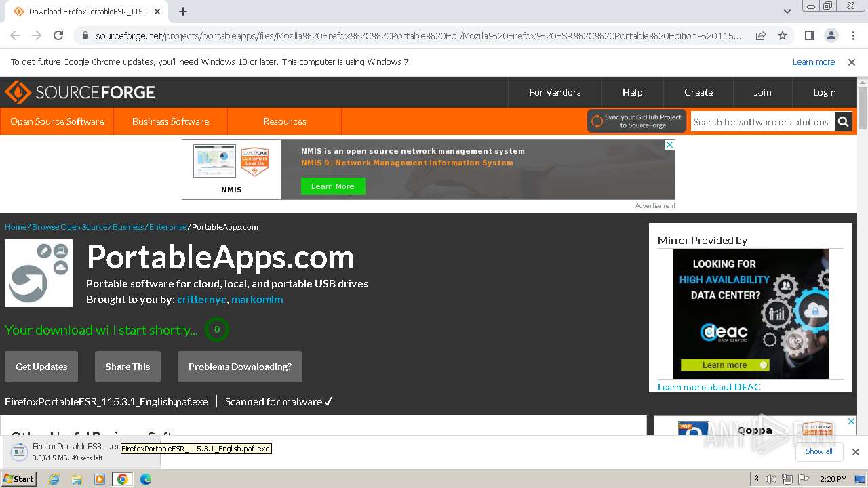Click the FirefoxPortableESR_115.3.1_English.paf.exe filename text
868x488 pixels.
click(106, 401)
